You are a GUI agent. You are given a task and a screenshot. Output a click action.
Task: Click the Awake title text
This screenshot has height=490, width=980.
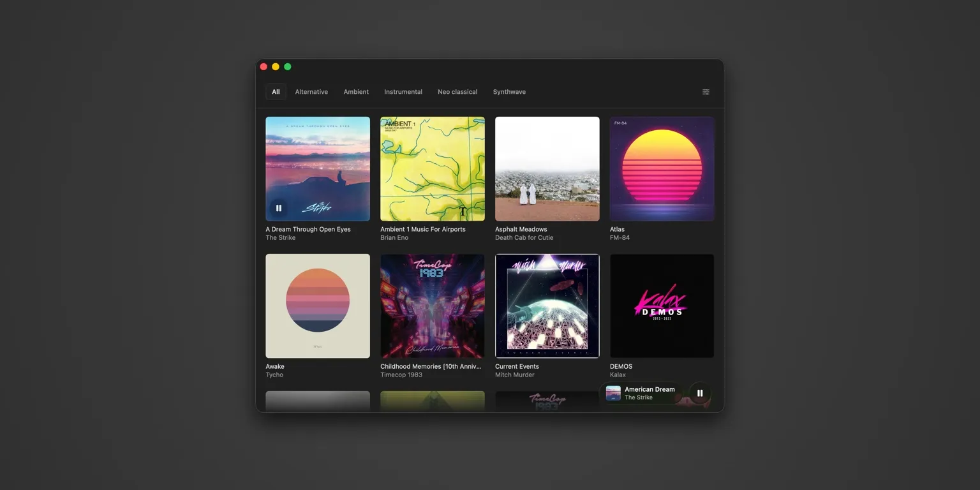point(275,366)
